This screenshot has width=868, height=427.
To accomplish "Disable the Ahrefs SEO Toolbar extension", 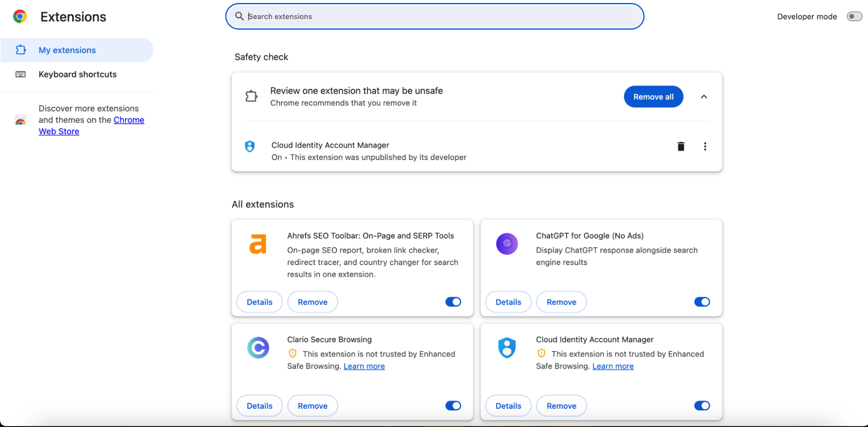I will pos(453,302).
